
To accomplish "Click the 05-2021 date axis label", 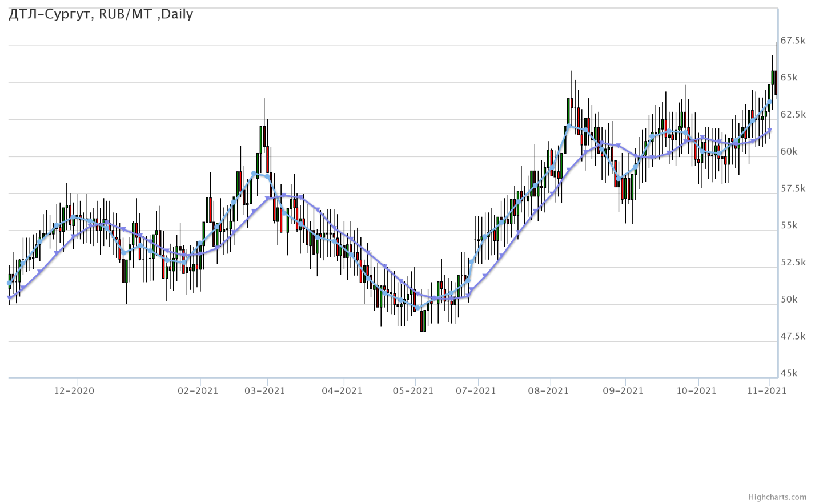I will coord(413,390).
